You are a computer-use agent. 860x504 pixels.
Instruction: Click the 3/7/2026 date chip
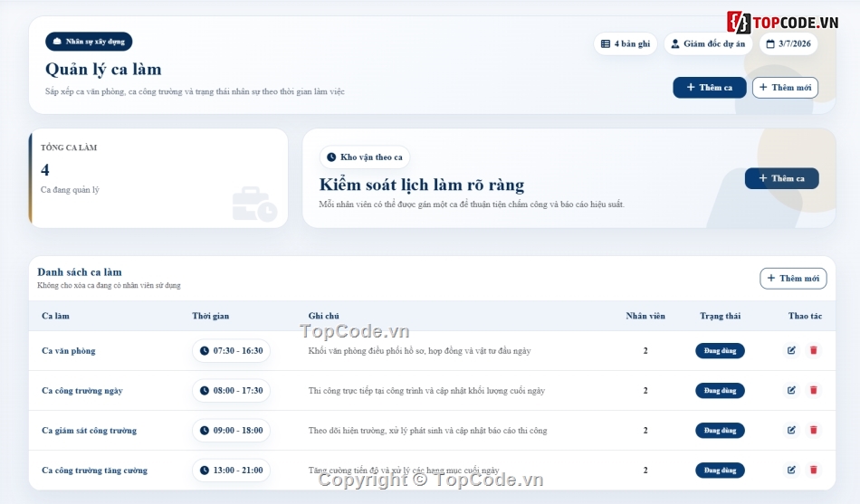click(788, 43)
